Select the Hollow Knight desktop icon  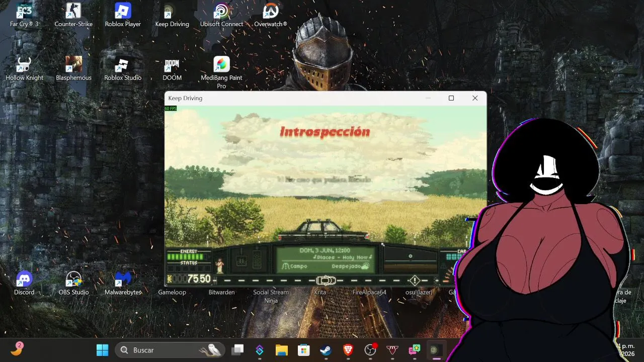point(24,69)
